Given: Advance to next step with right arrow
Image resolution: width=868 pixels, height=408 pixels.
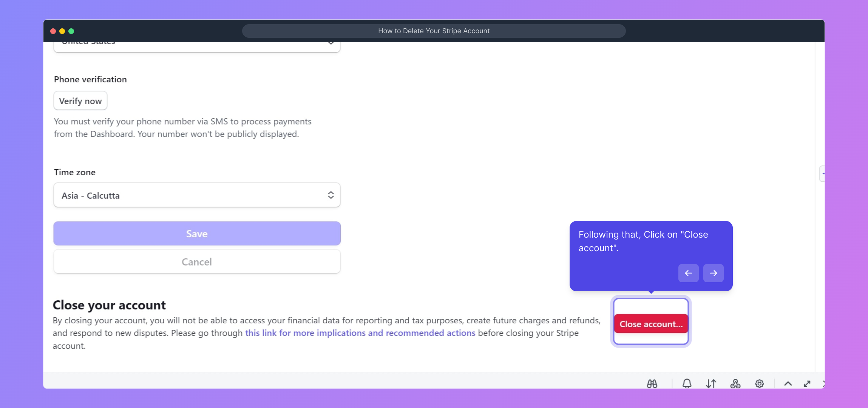Looking at the screenshot, I should tap(713, 273).
